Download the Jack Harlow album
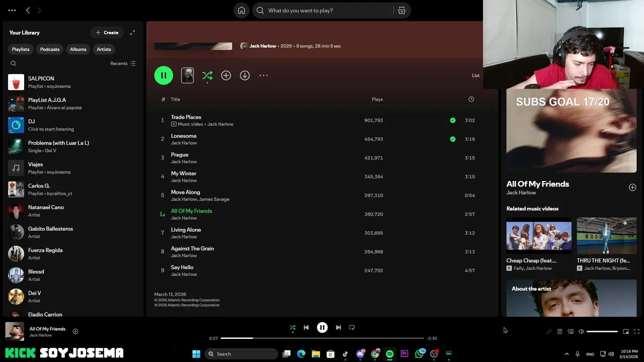The height and width of the screenshot is (362, 644). point(245,75)
